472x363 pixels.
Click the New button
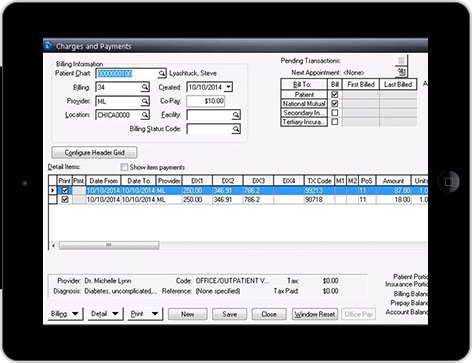[x=188, y=314]
